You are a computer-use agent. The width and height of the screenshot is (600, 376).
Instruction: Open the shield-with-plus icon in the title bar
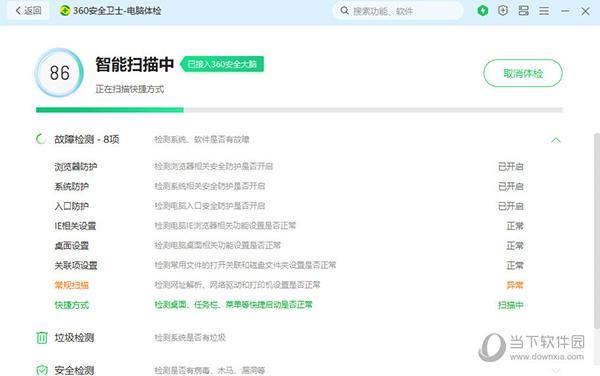tap(503, 11)
